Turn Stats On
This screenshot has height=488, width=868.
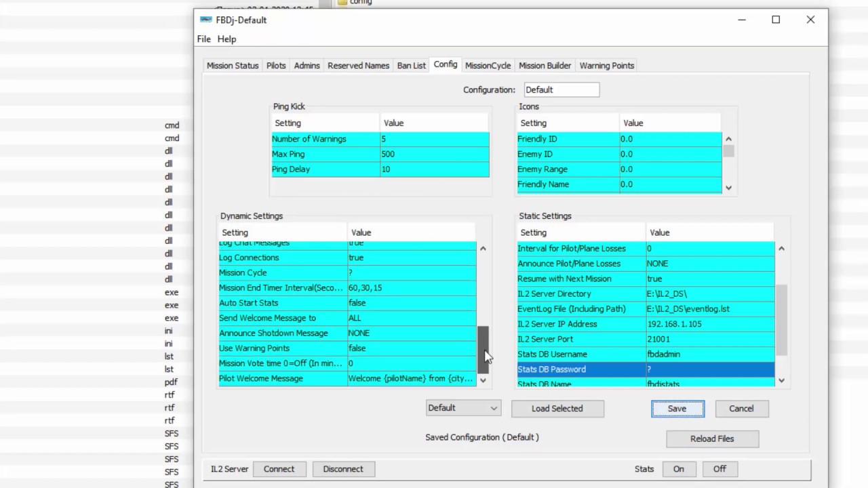tap(679, 469)
